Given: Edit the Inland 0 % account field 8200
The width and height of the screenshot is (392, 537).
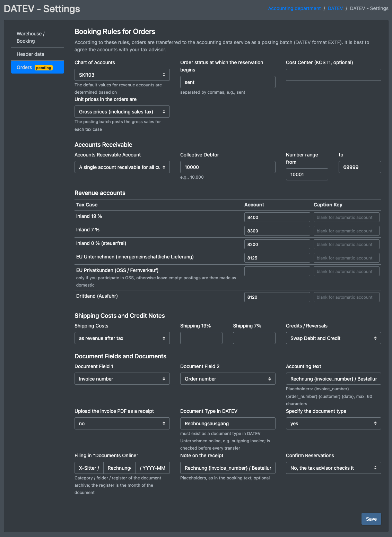Looking at the screenshot, I should coord(277,245).
